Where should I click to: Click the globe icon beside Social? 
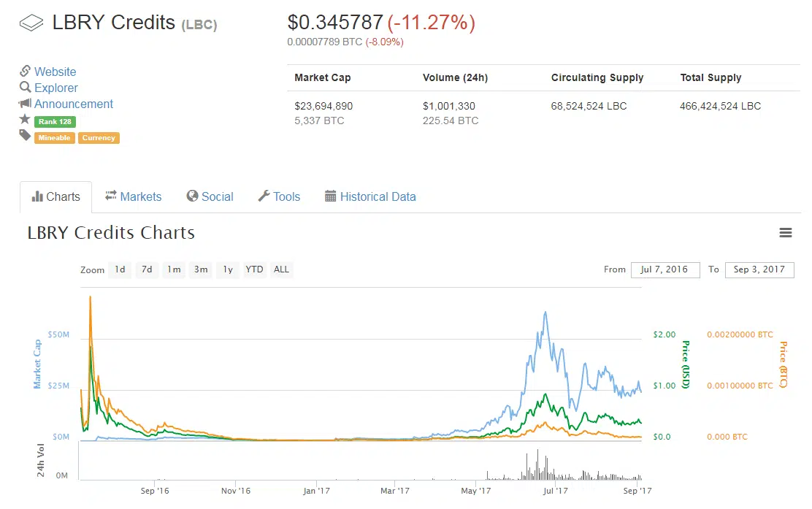pyautogui.click(x=192, y=196)
